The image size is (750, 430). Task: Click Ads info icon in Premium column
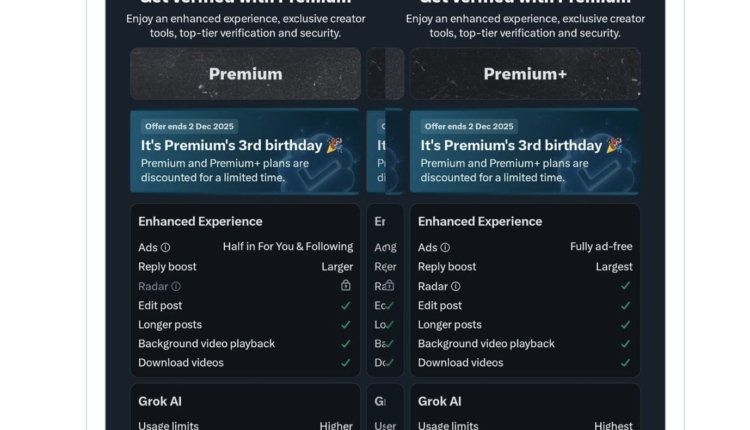pos(166,247)
